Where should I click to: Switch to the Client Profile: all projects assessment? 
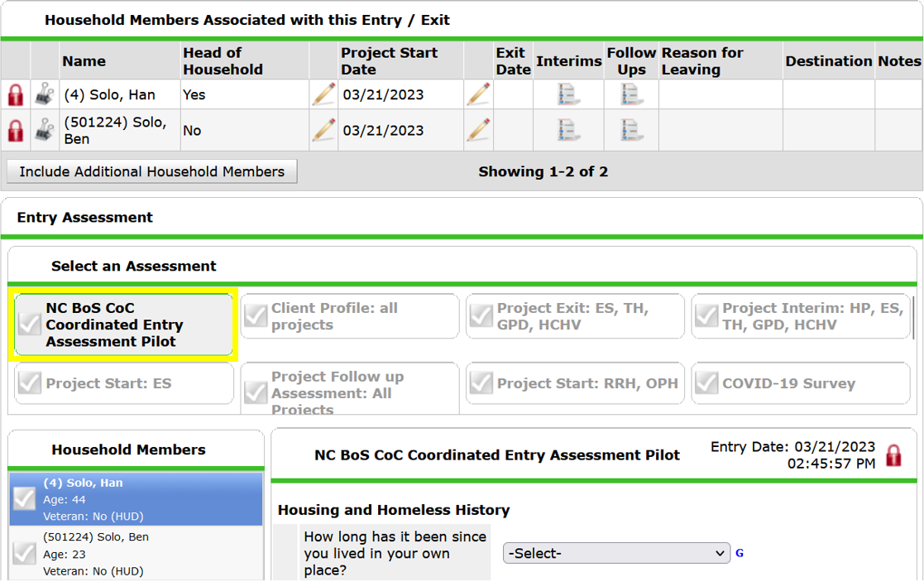(349, 316)
